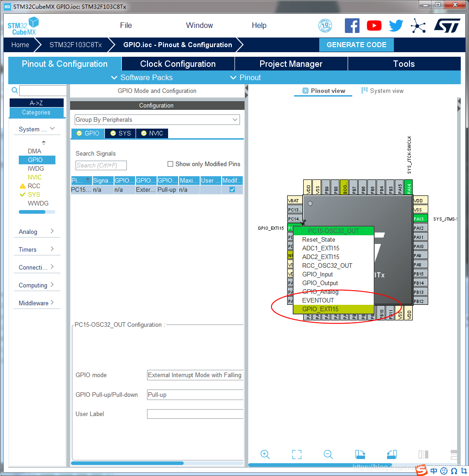Select the NVIC configuration tab
The width and height of the screenshot is (469, 476).
click(152, 133)
